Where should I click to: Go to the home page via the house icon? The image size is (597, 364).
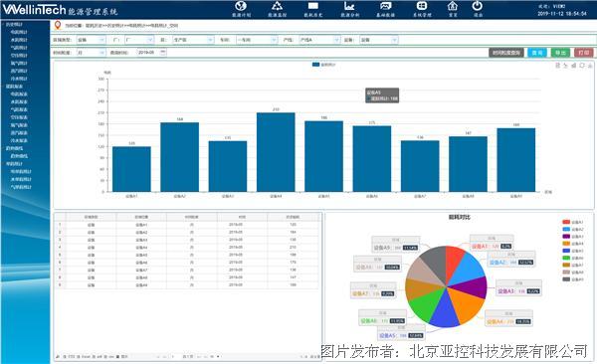(x=453, y=6)
